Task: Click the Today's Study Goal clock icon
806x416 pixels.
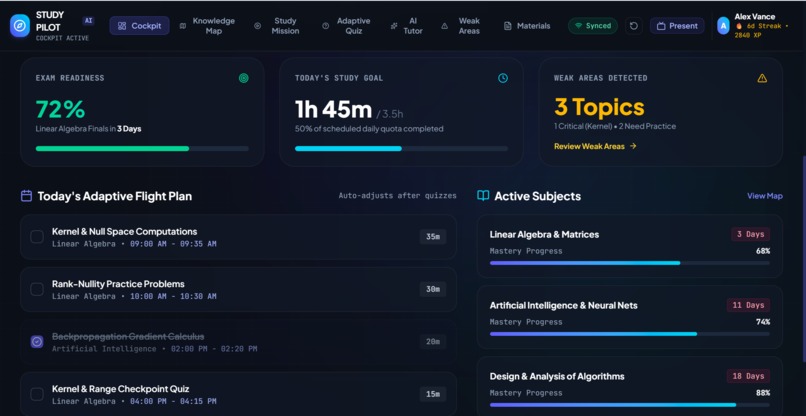Action: click(x=503, y=78)
